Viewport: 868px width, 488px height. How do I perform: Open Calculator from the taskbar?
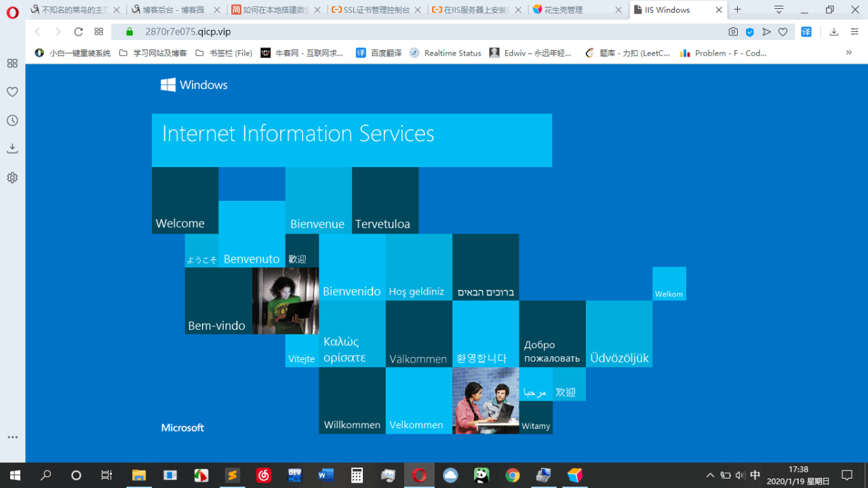tap(357, 475)
